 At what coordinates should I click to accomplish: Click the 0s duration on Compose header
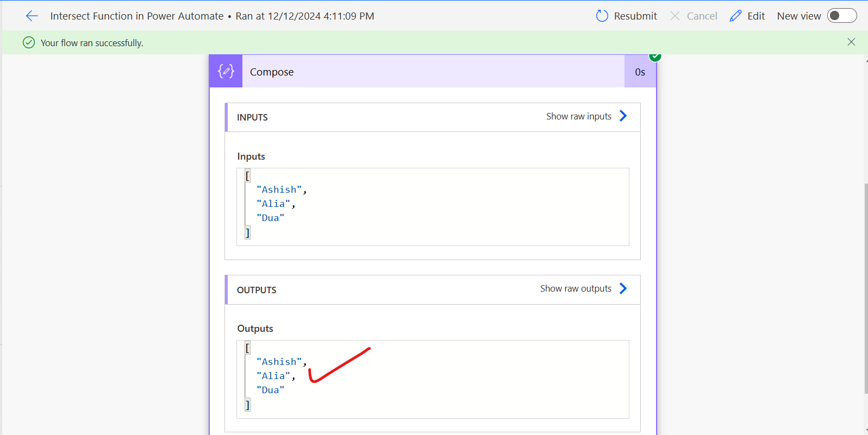[640, 72]
